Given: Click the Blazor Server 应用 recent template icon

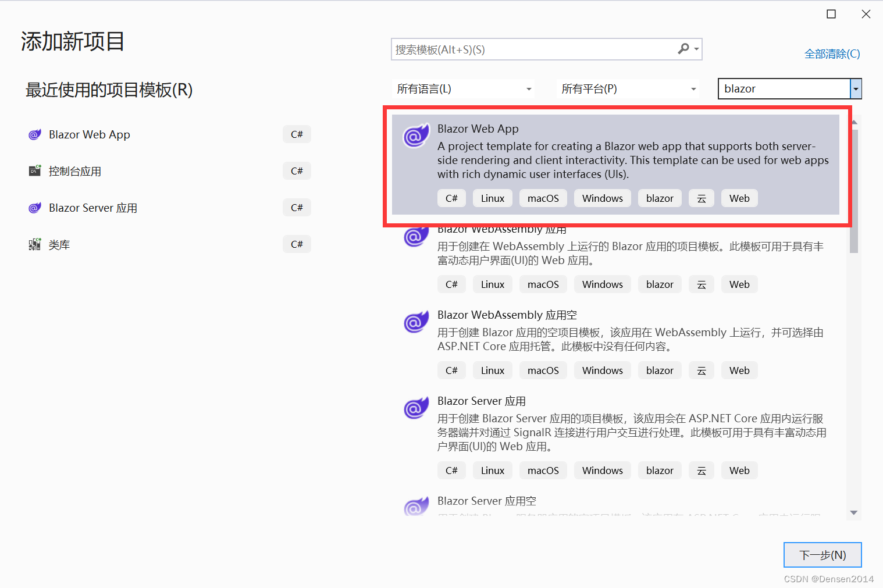Looking at the screenshot, I should [35, 208].
